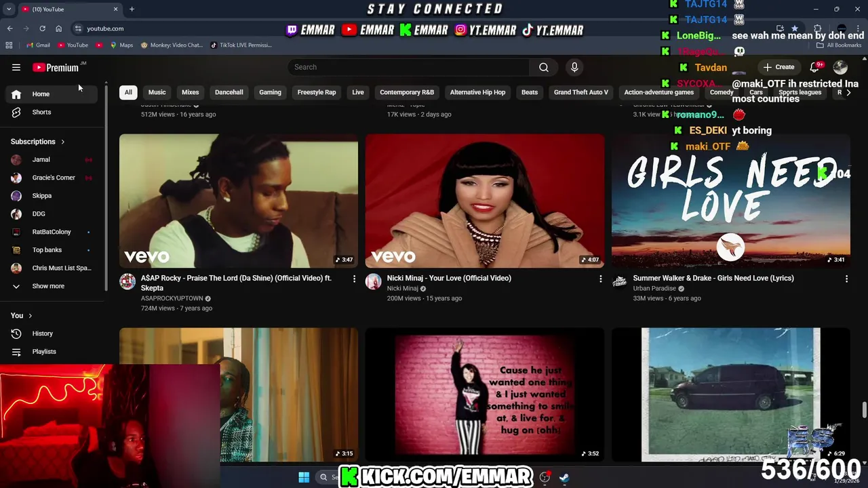The width and height of the screenshot is (868, 488).
Task: Select the Mixes filter chip
Action: (x=191, y=92)
